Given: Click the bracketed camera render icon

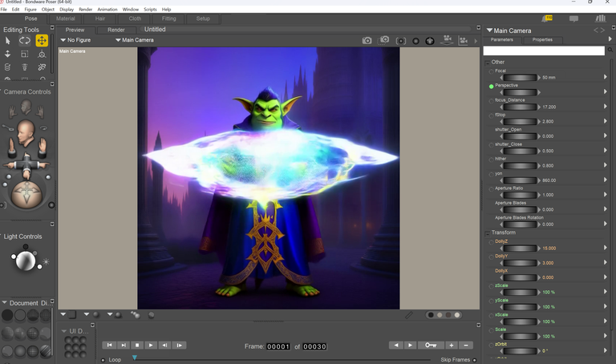Looking at the screenshot, I should 401,41.
